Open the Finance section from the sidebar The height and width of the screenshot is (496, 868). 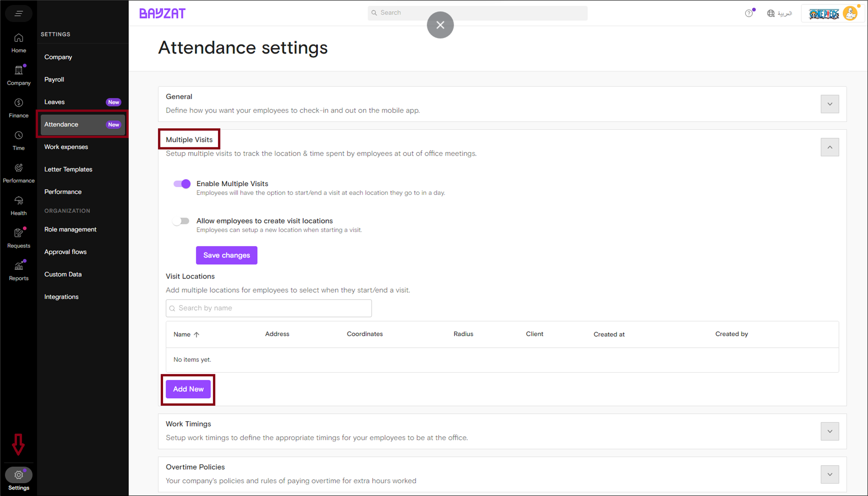coord(18,107)
